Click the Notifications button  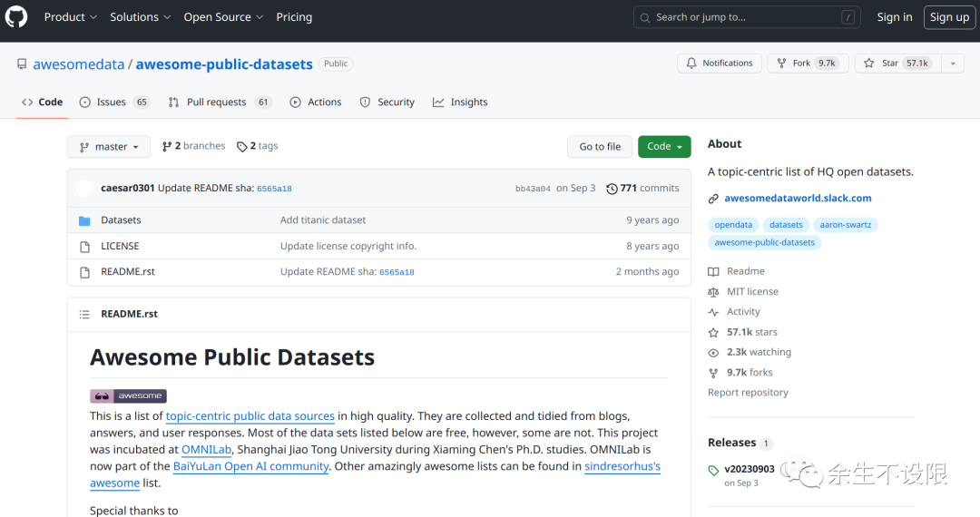pyautogui.click(x=720, y=63)
